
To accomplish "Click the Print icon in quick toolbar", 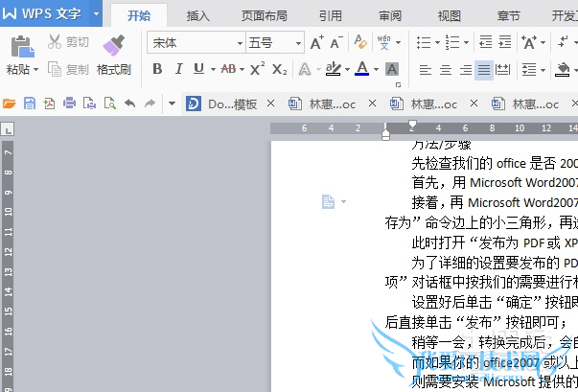I will pos(69,104).
